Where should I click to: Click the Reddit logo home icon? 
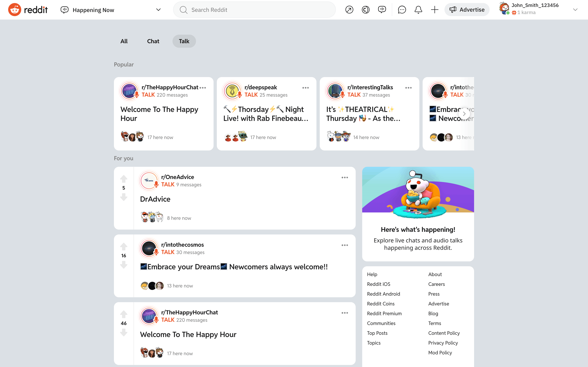(14, 10)
